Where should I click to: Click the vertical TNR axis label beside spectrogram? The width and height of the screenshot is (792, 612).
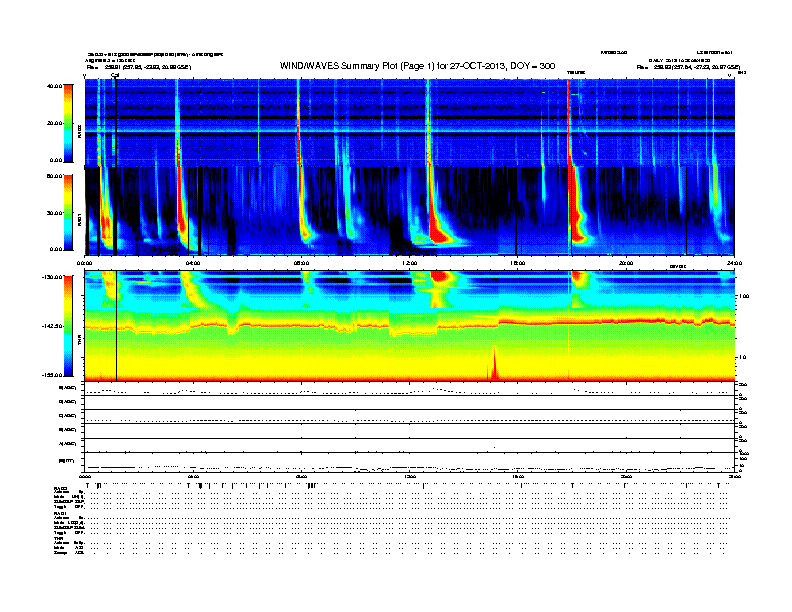(79, 341)
